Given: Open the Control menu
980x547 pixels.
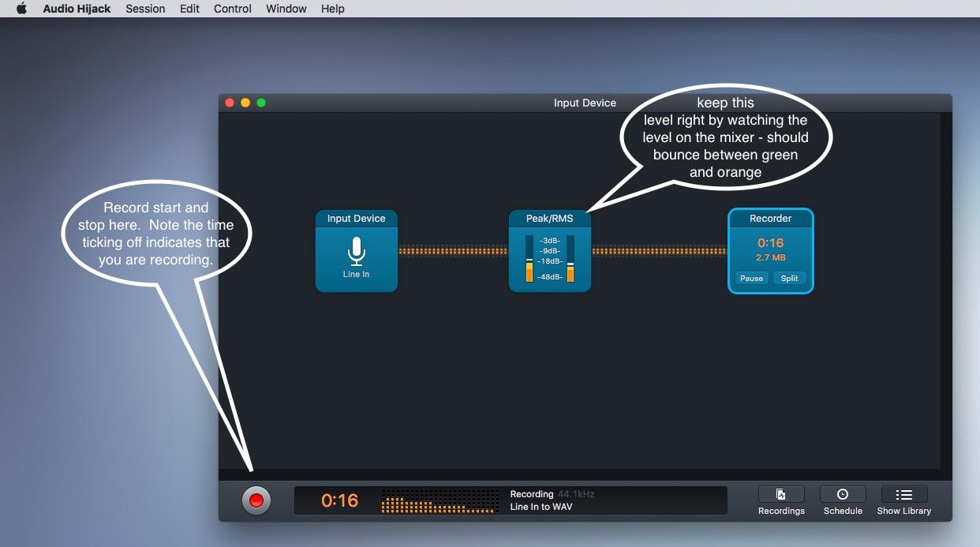Looking at the screenshot, I should (233, 9).
